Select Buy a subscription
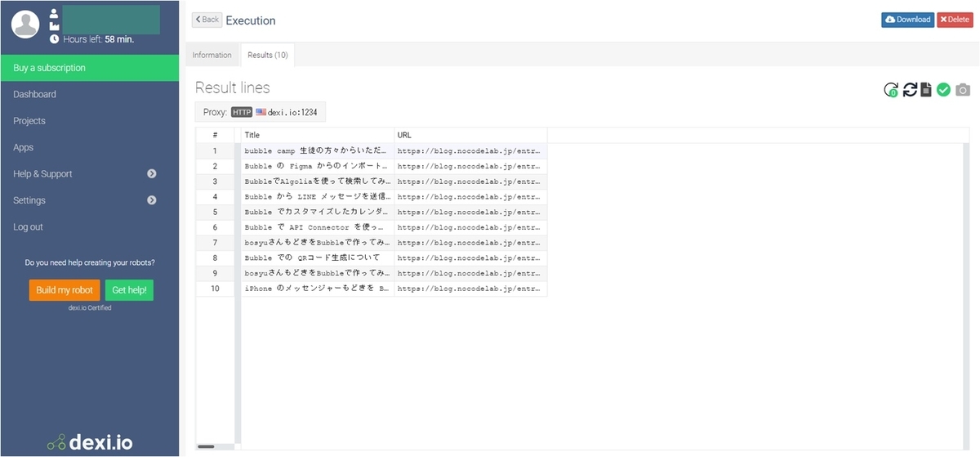 [x=90, y=68]
